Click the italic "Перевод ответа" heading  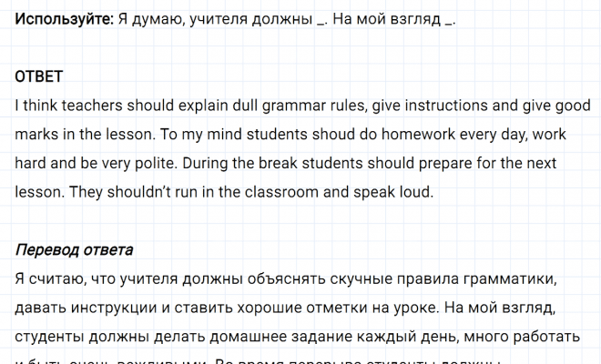tap(75, 249)
